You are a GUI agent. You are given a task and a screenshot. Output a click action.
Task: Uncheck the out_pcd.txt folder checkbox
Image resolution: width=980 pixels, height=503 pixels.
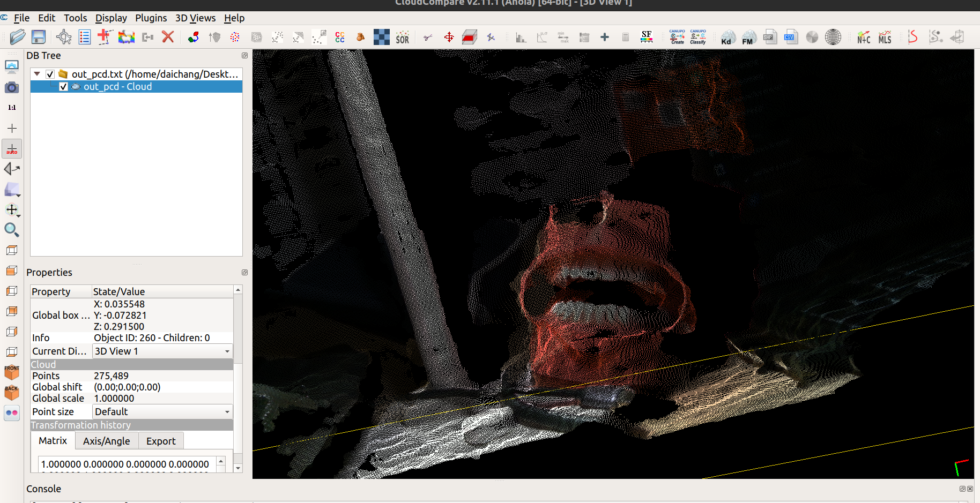click(50, 74)
